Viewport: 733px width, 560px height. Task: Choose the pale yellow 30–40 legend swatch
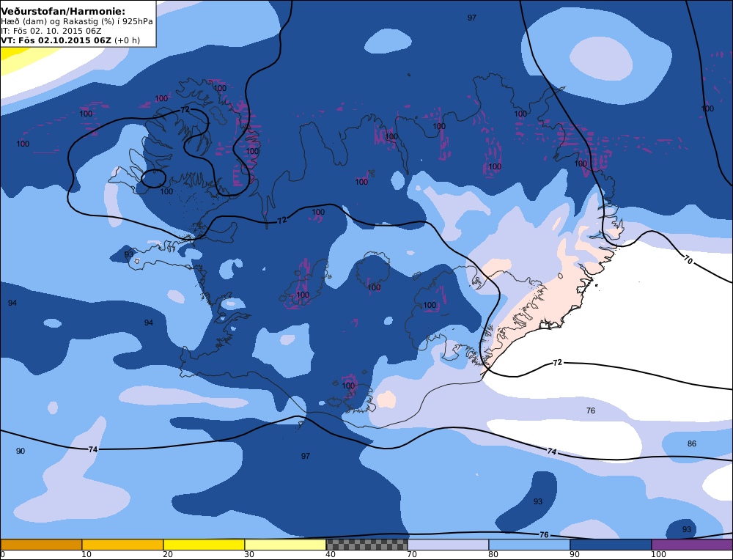285,544
